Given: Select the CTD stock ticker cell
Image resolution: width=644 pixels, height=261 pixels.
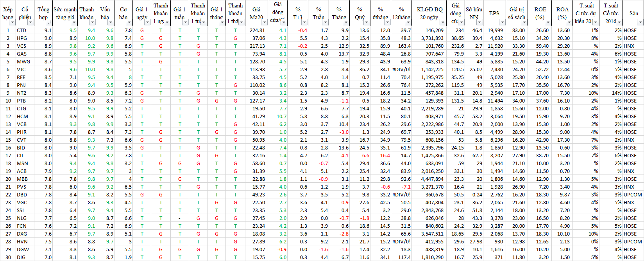Looking at the screenshot, I should (x=25, y=30).
